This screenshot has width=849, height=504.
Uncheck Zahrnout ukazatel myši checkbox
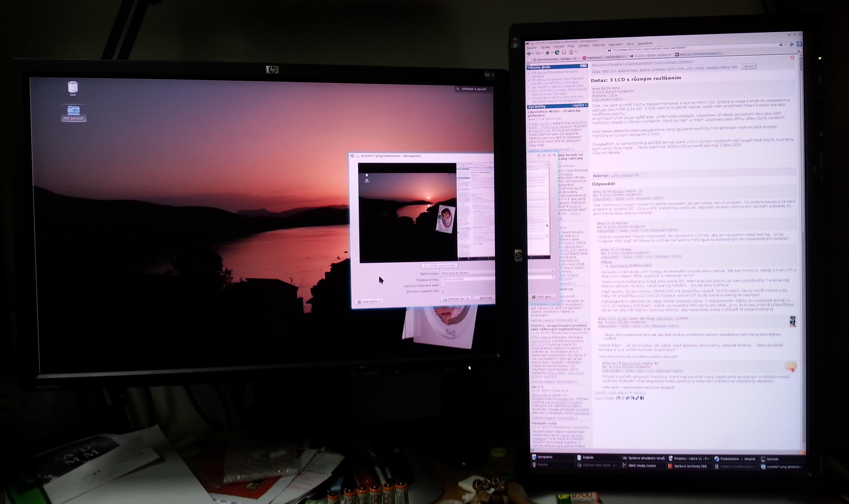[x=443, y=291]
